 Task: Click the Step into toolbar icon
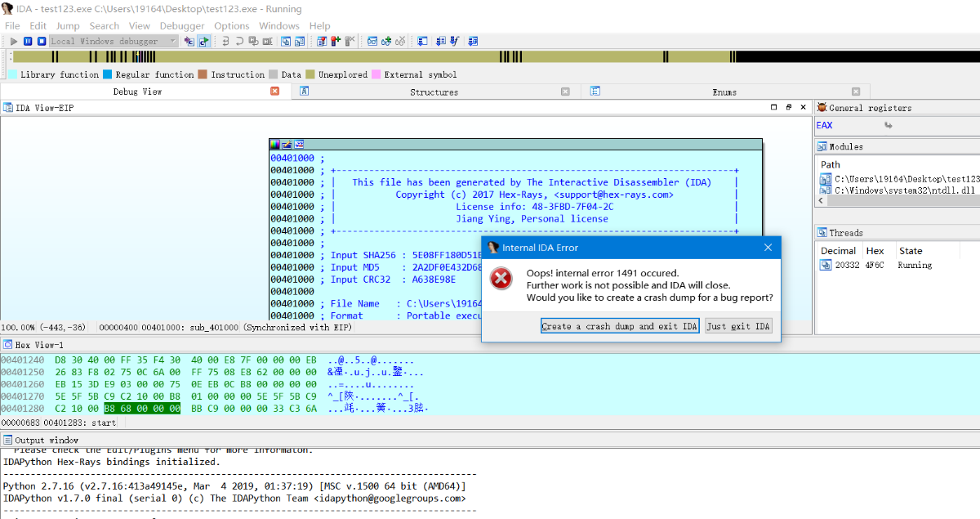(x=225, y=41)
